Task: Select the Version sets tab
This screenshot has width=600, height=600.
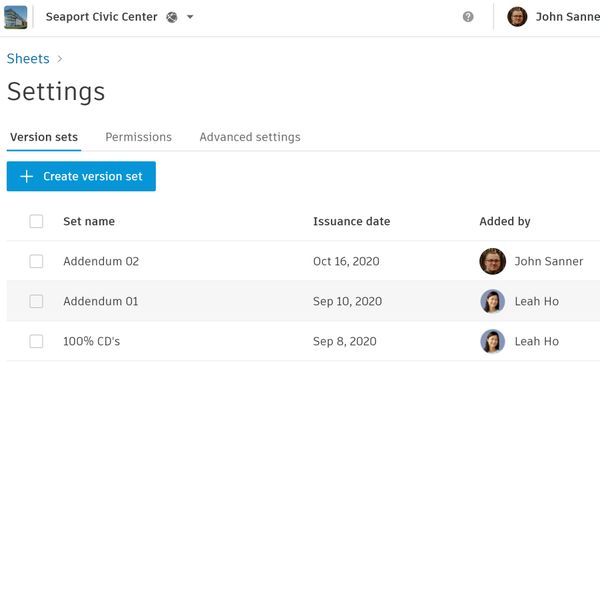Action: [44, 137]
